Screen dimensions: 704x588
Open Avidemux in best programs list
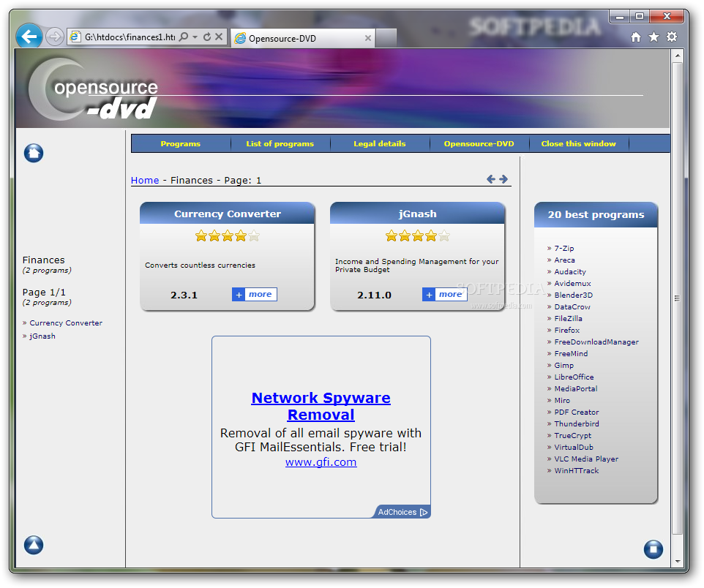[x=572, y=283]
